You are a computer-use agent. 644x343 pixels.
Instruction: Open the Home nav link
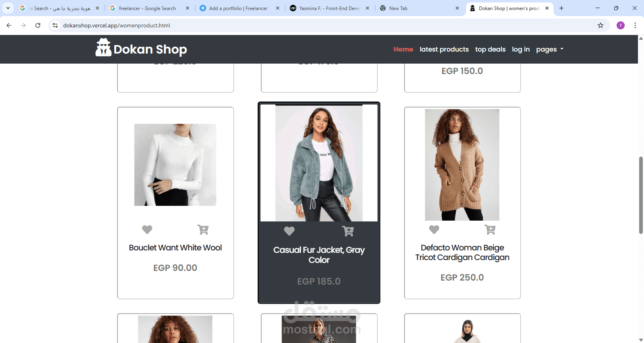tap(403, 49)
